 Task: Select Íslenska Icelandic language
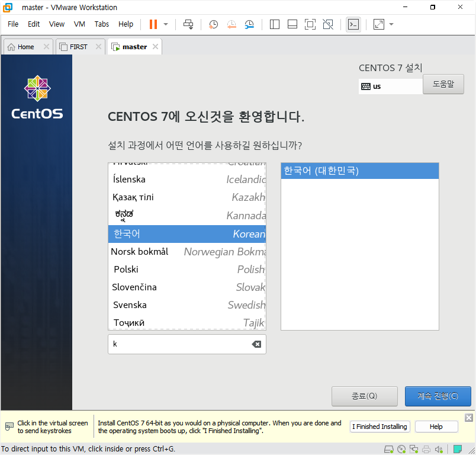click(187, 180)
